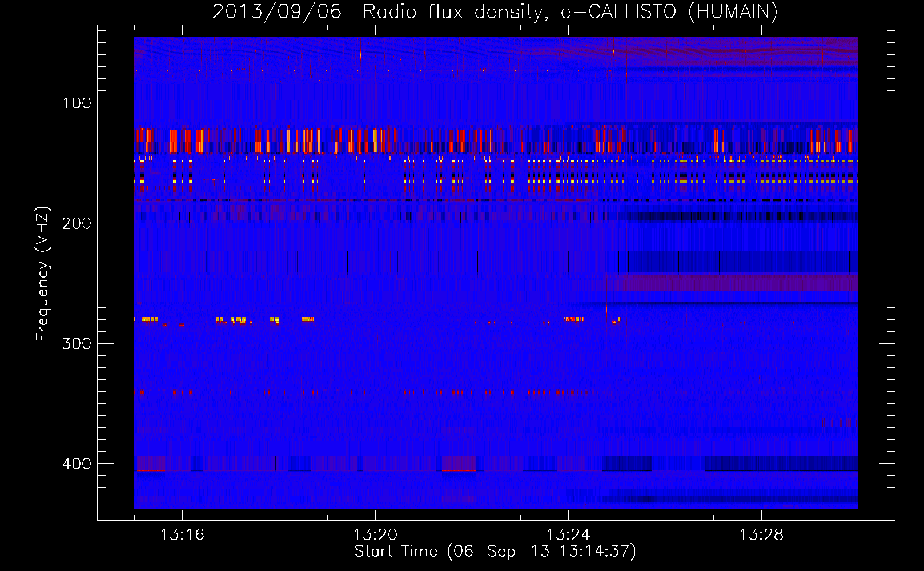Click the frequency tick label "400"
This screenshot has width=924, height=571.
click(x=77, y=464)
